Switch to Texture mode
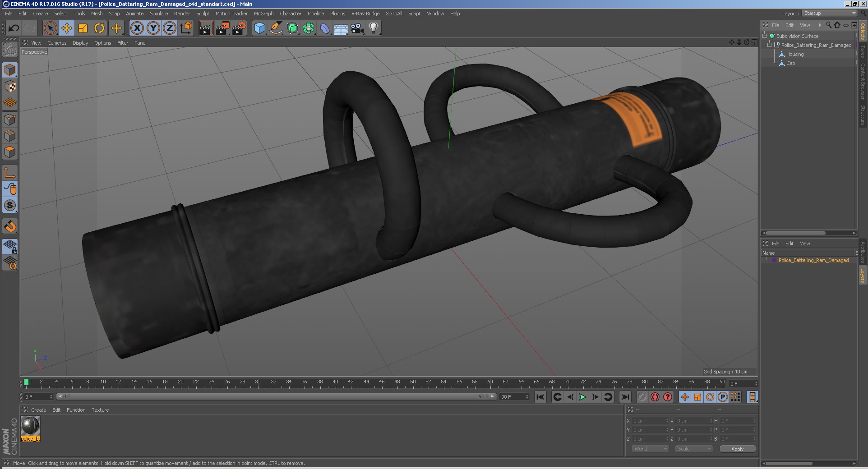 point(10,86)
